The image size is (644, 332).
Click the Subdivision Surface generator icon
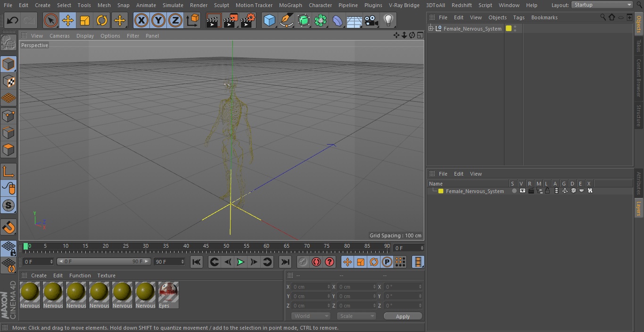point(304,21)
